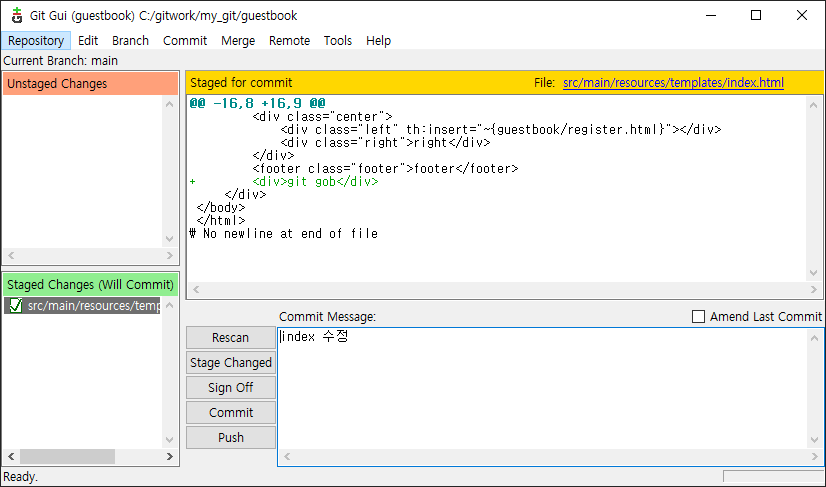Click the diff pane scroll-down arrow
This screenshot has height=487, width=826.
point(814,273)
